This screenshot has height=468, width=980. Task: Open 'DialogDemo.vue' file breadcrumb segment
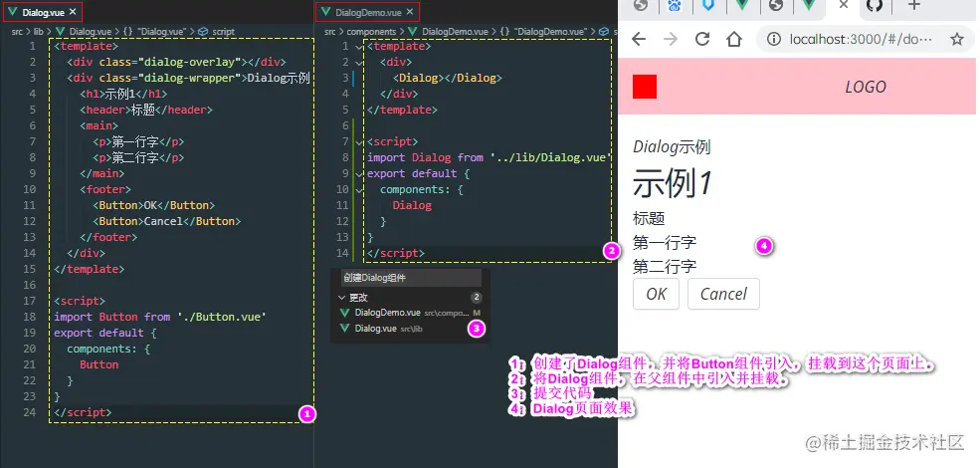pos(455,31)
